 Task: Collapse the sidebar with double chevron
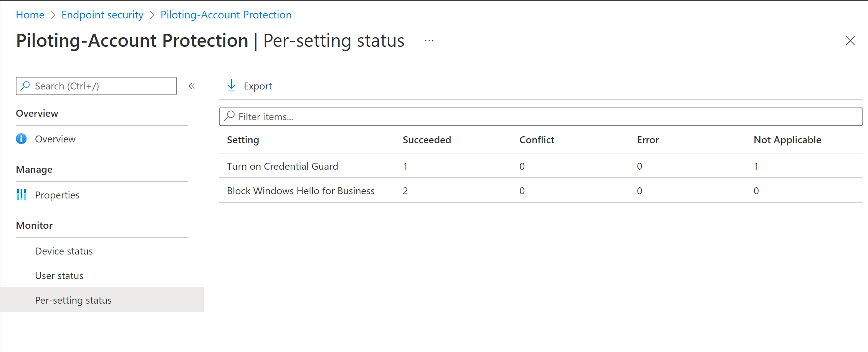click(x=192, y=86)
